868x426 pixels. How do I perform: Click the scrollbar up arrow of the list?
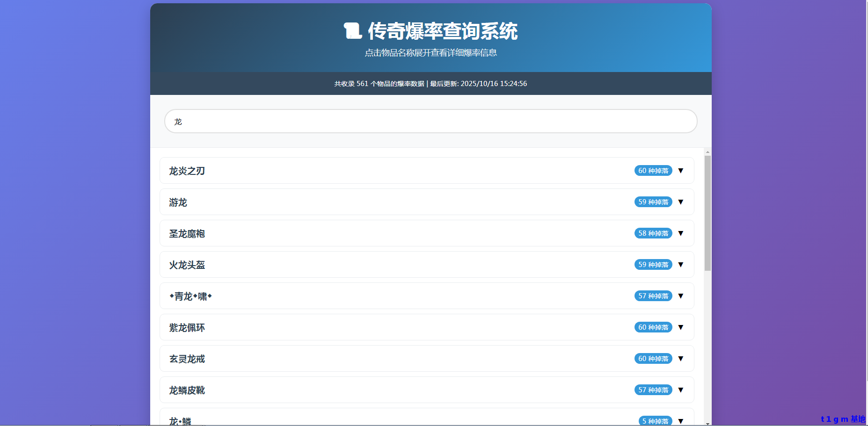coord(708,152)
